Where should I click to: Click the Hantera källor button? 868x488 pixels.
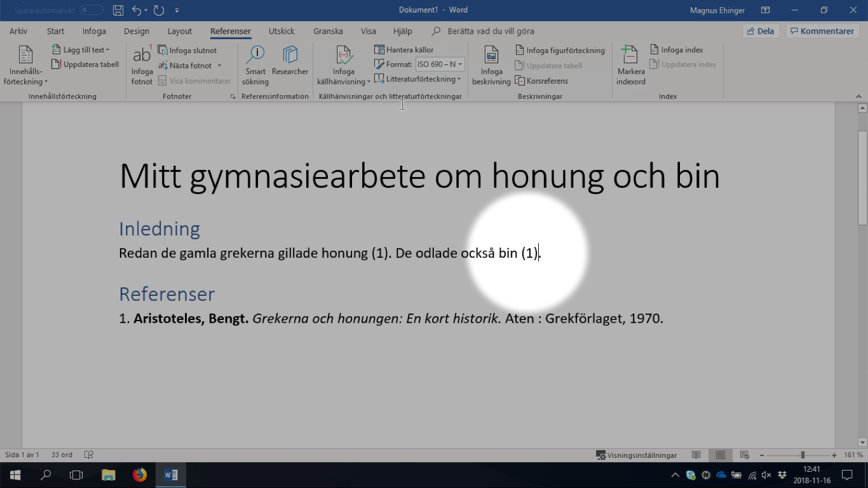point(404,50)
